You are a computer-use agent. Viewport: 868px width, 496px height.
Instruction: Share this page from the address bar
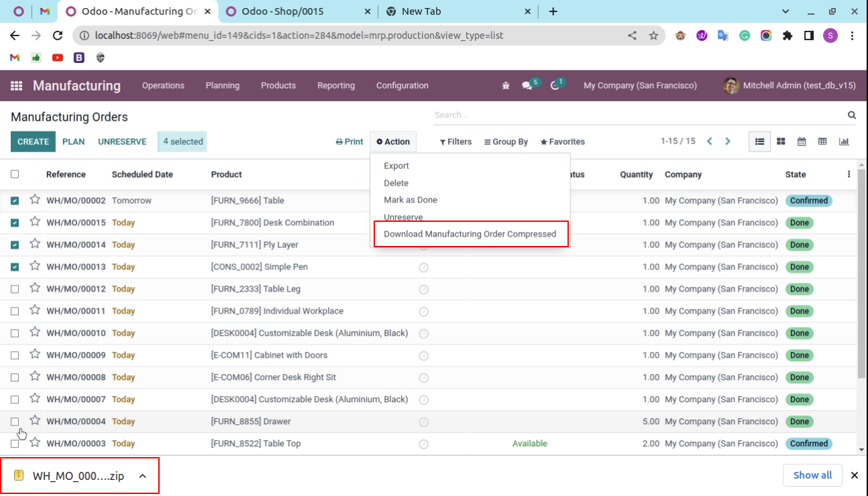pos(632,36)
